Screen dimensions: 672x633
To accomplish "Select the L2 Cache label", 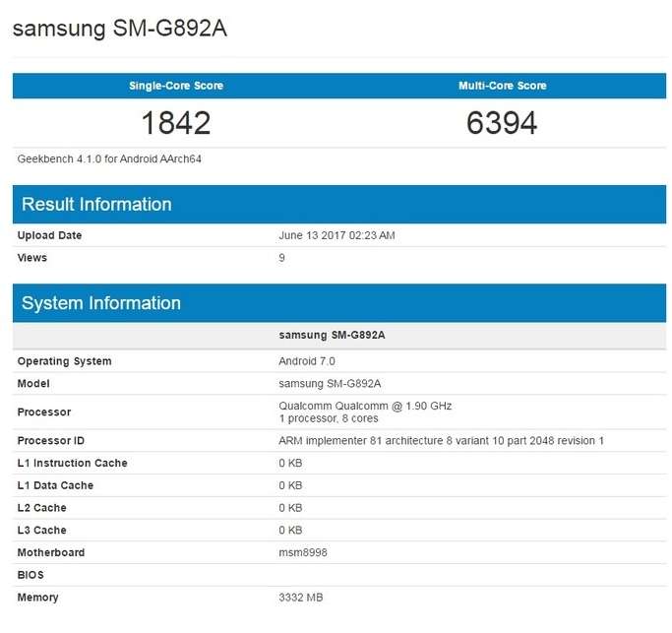I will click(x=42, y=508).
